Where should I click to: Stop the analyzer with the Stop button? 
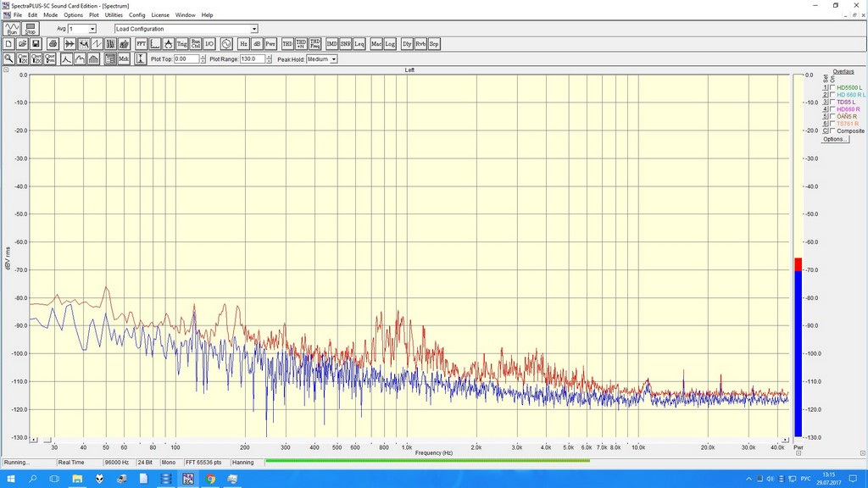click(30, 29)
